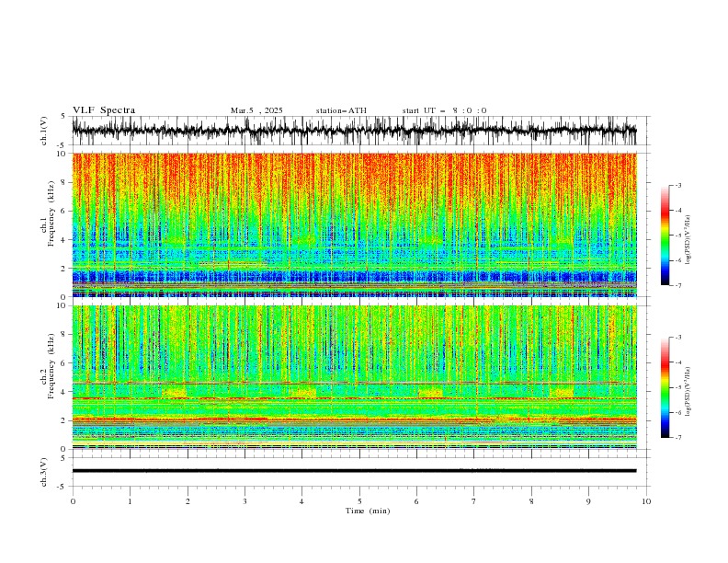Click time-axis tick label "3"
The height and width of the screenshot is (563, 728).
pyautogui.click(x=245, y=501)
